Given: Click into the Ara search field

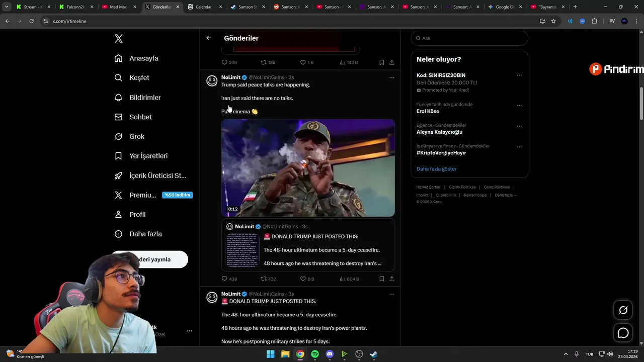Looking at the screenshot, I should 469,38.
